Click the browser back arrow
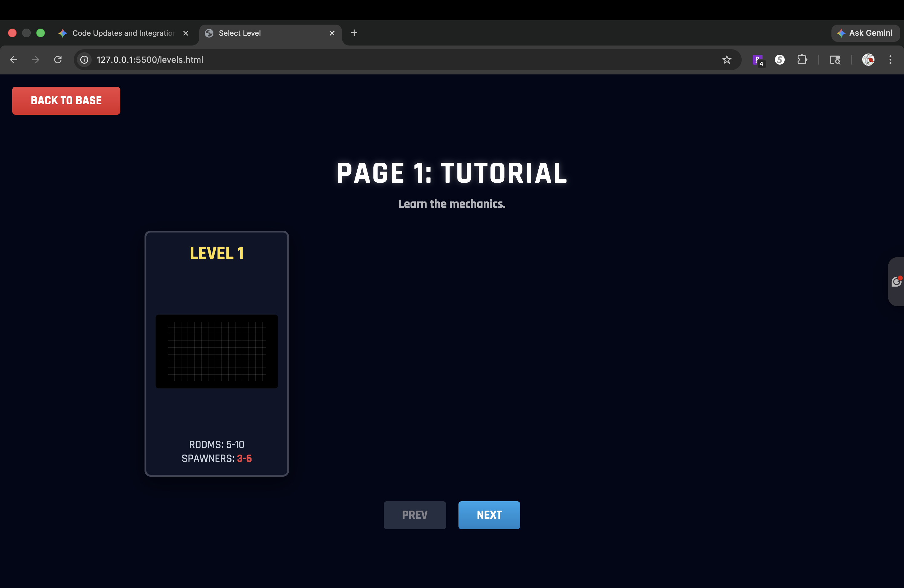Viewport: 904px width, 588px height. pos(14,60)
